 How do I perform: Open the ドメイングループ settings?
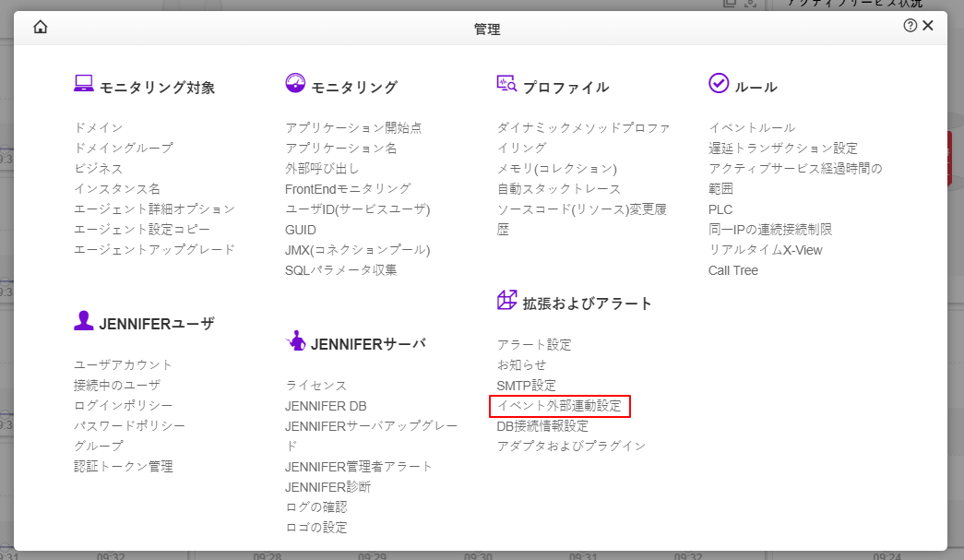124,148
